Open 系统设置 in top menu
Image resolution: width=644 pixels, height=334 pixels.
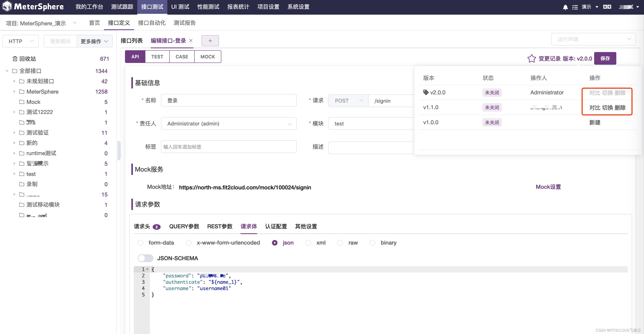click(x=298, y=7)
